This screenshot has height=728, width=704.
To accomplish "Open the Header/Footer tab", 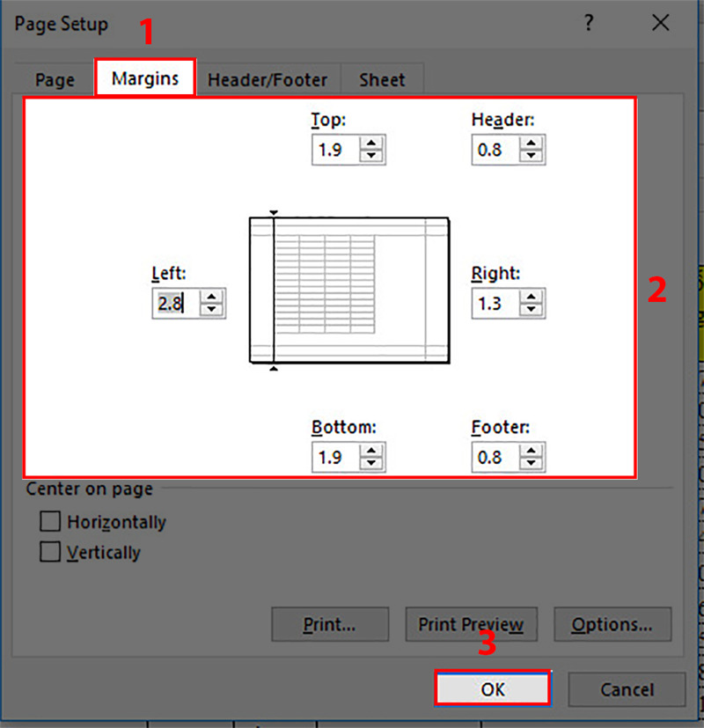I will click(x=268, y=79).
